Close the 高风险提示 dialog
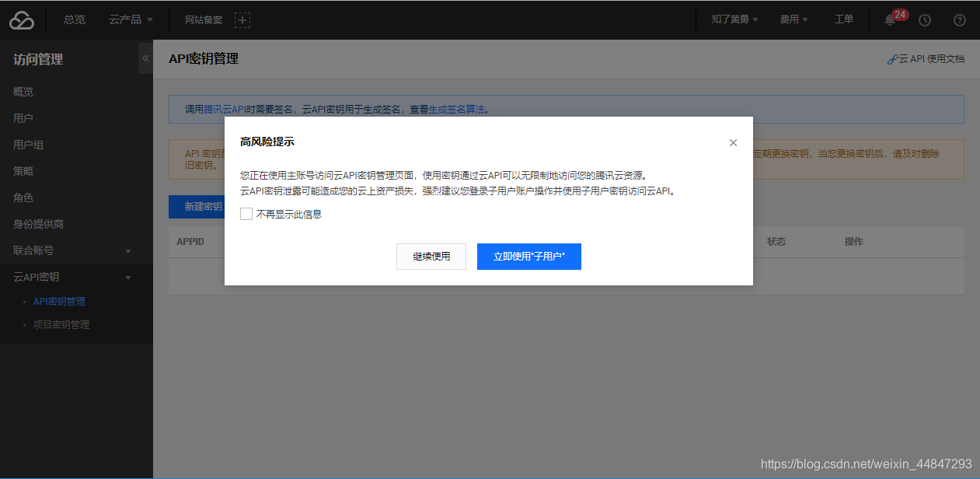 coord(733,143)
